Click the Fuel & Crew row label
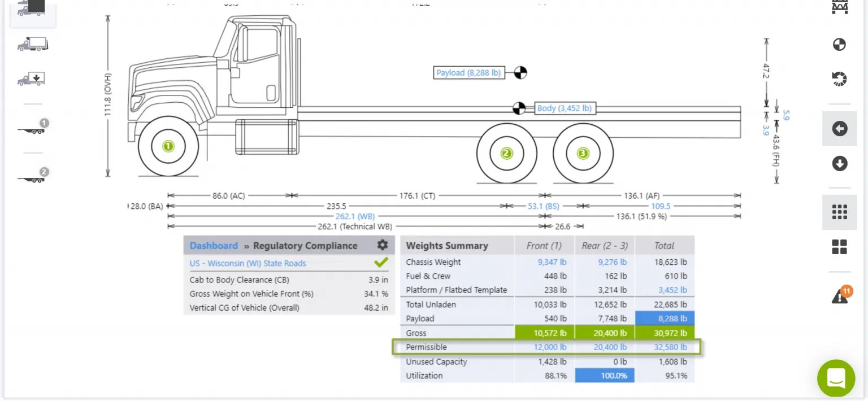Image resolution: width=868 pixels, height=401 pixels. coord(428,276)
